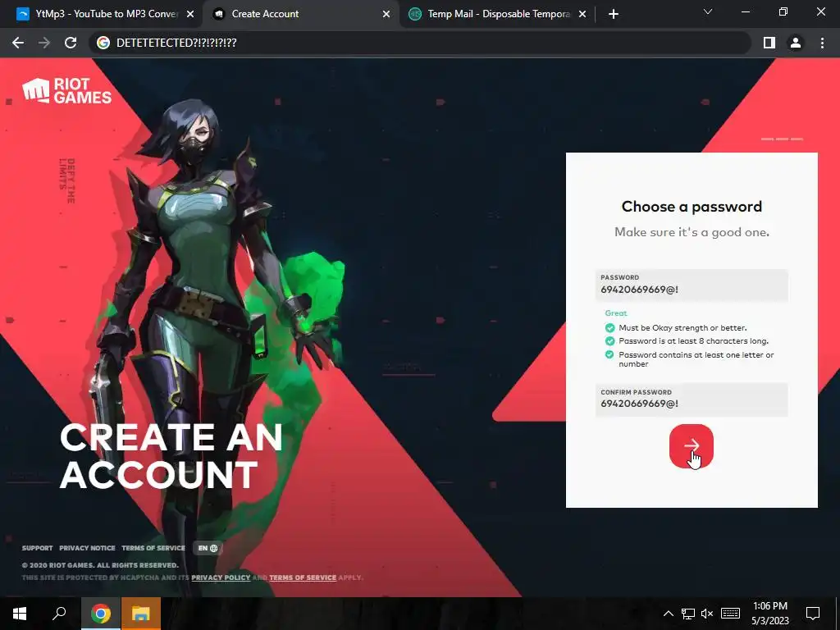This screenshot has width=840, height=630.
Task: Click the green check beside letter or number
Action: [609, 354]
